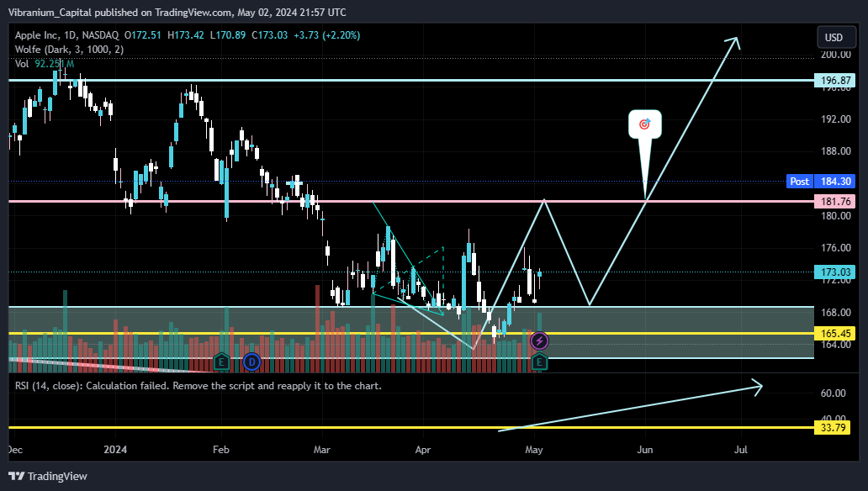Select the 173.03 current price label
The image size is (868, 491).
[x=835, y=272]
